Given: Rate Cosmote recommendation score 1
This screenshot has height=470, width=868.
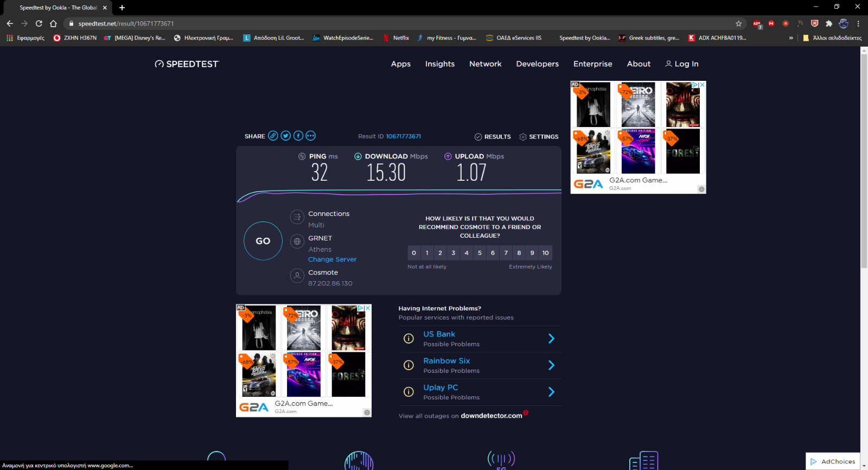Looking at the screenshot, I should pos(427,253).
